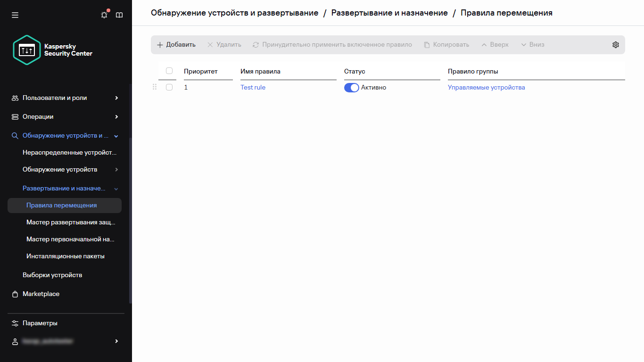Disable the Активно status toggle
The width and height of the screenshot is (644, 362).
pyautogui.click(x=351, y=87)
